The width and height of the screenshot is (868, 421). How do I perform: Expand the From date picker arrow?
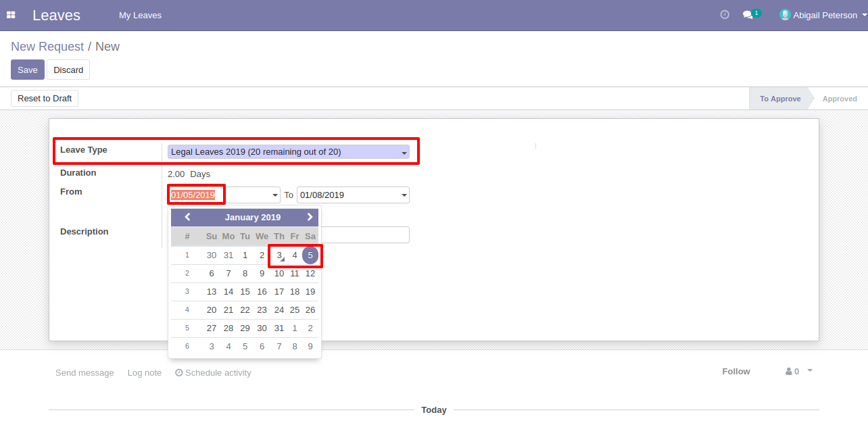point(274,195)
